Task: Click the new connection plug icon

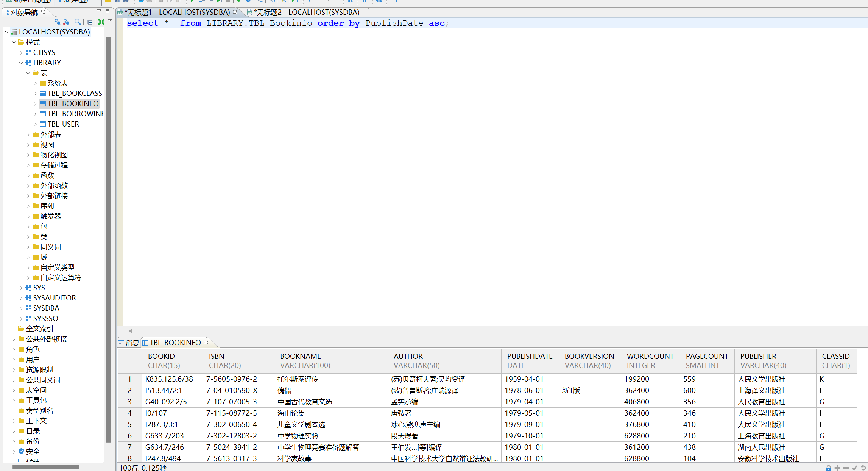Action: pyautogui.click(x=57, y=22)
